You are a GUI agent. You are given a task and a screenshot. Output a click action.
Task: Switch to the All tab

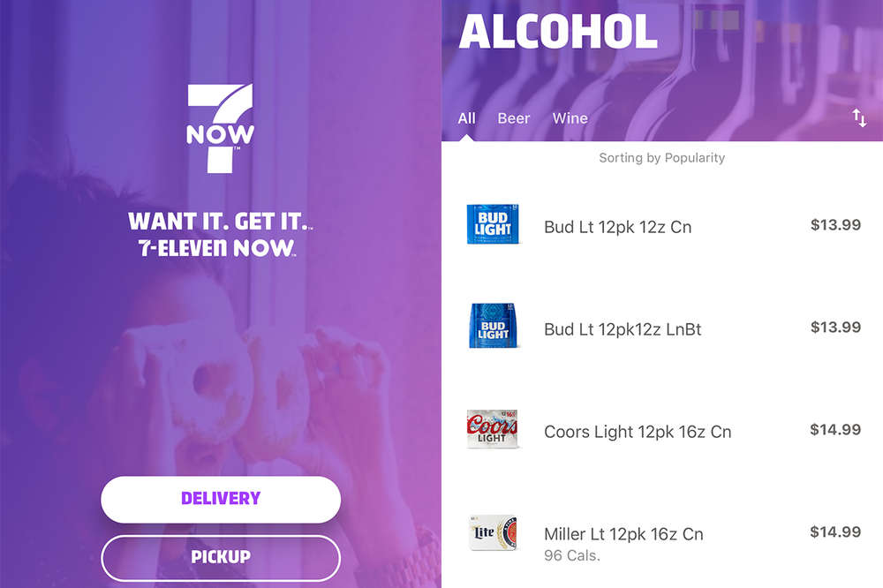coord(466,118)
